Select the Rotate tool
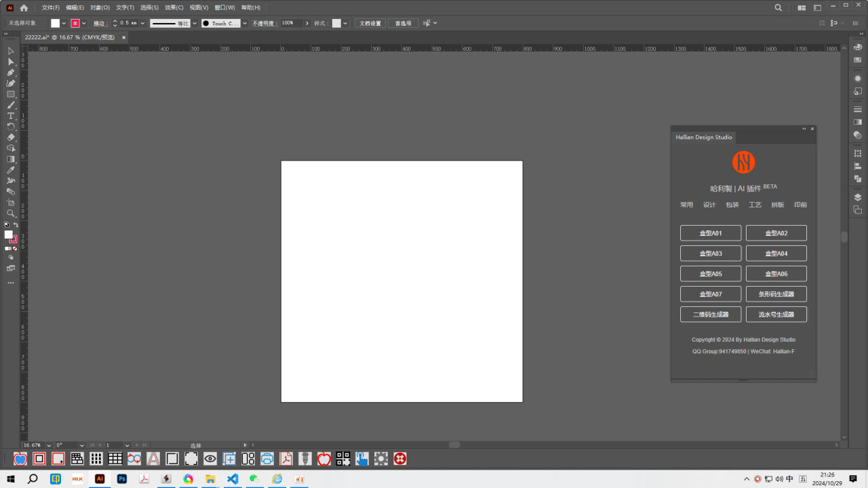The width and height of the screenshot is (868, 488). tap(11, 127)
